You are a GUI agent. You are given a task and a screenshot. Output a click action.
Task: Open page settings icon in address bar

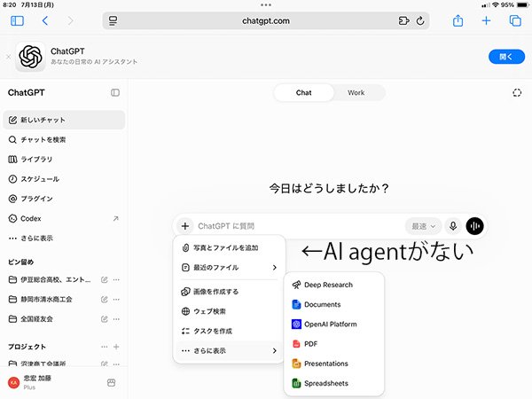113,21
